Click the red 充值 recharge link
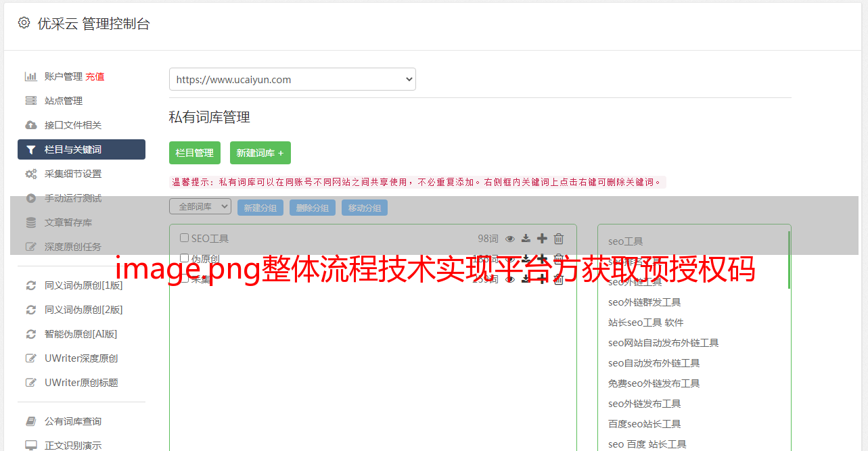This screenshot has height=451, width=868. point(95,76)
